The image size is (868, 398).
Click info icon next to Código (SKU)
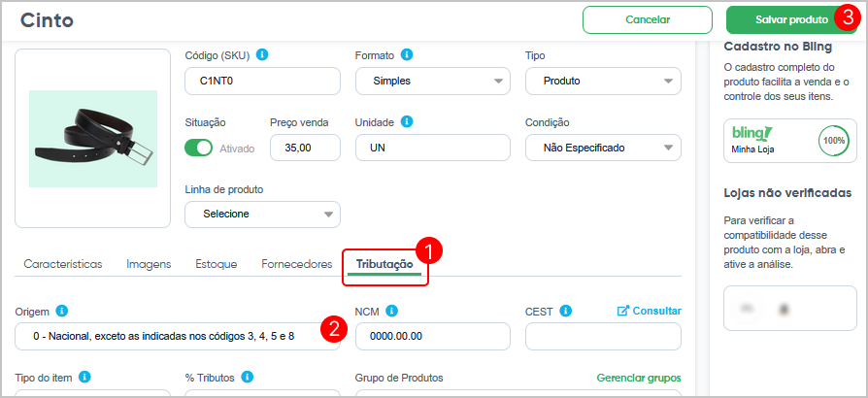(263, 54)
